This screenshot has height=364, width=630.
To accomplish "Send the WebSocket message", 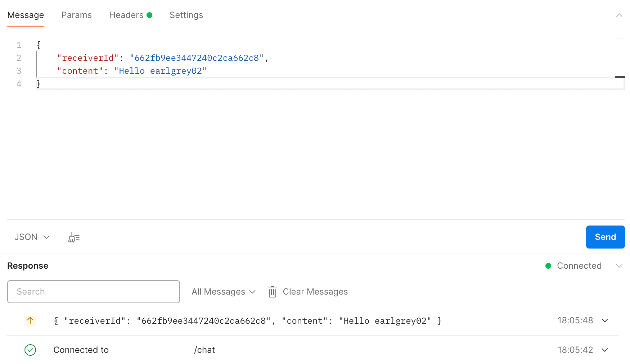I will 605,237.
